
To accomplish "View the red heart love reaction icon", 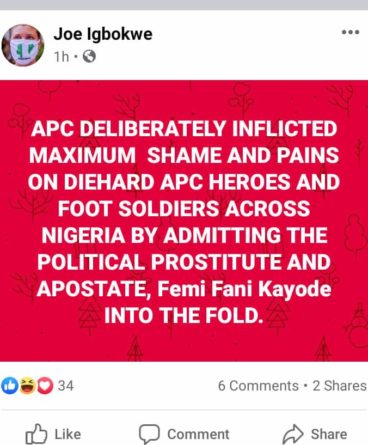I will tap(45, 386).
